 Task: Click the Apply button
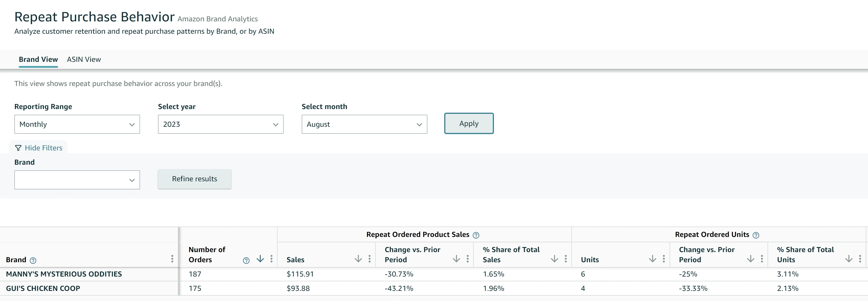(469, 123)
